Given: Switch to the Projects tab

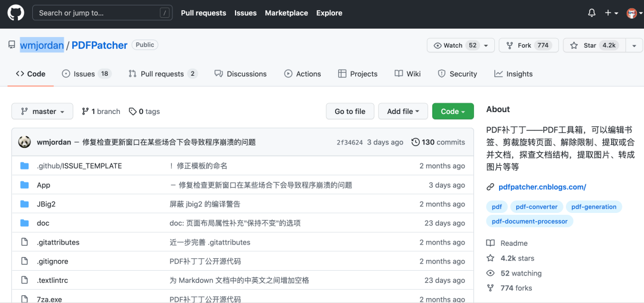Looking at the screenshot, I should tap(357, 74).
